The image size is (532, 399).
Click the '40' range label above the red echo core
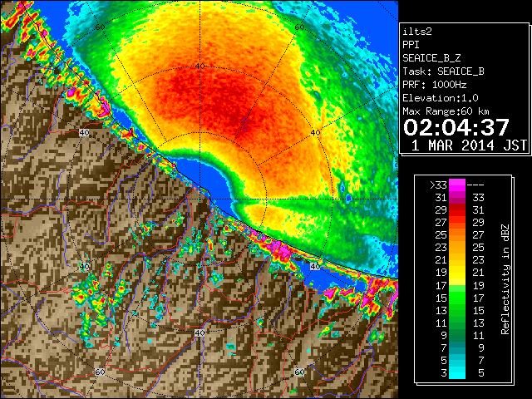click(199, 66)
